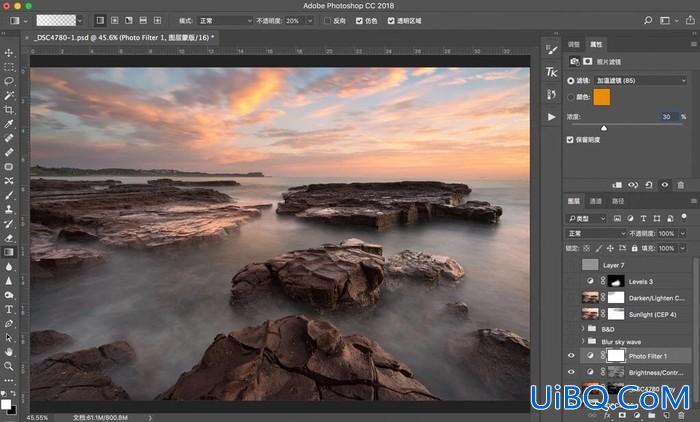Viewport: 700px width, 422px height.
Task: Open the layer opacity 100% dropdown
Action: click(x=683, y=234)
